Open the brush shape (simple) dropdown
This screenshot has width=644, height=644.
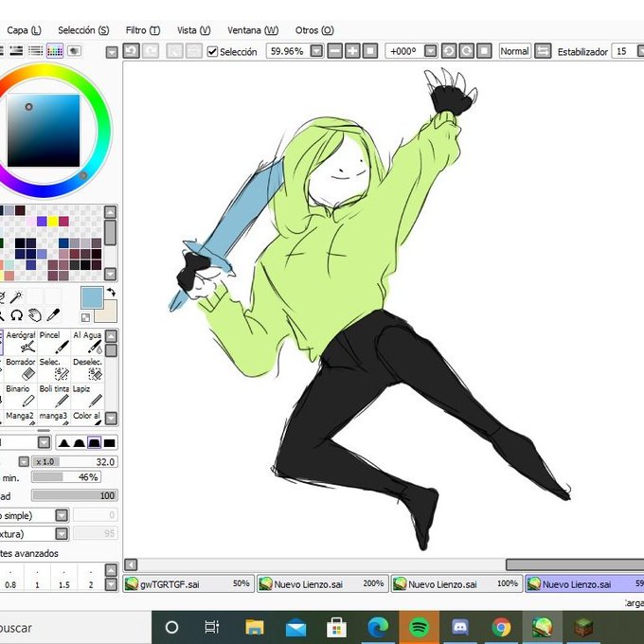[x=62, y=515]
